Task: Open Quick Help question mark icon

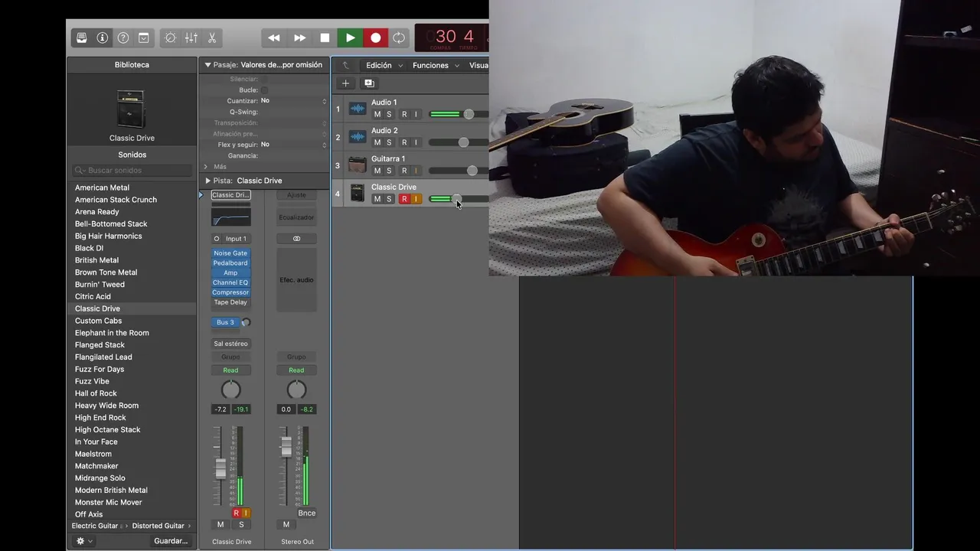Action: (x=122, y=37)
